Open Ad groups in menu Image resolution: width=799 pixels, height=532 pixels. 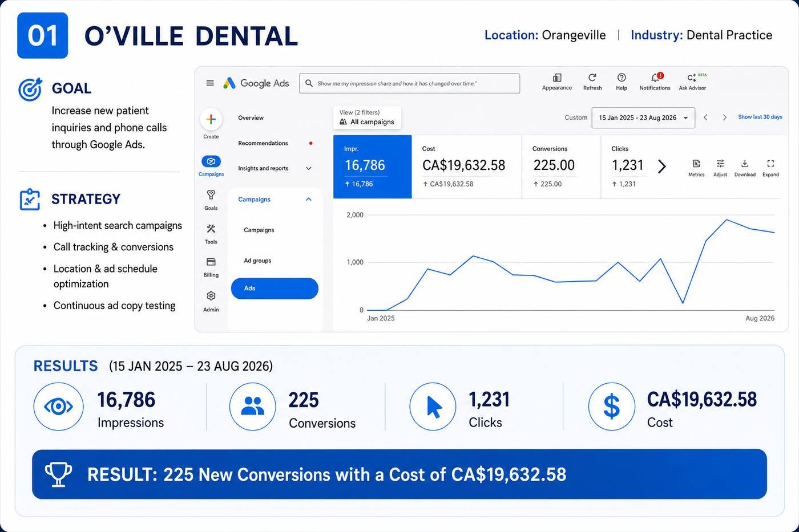(257, 261)
